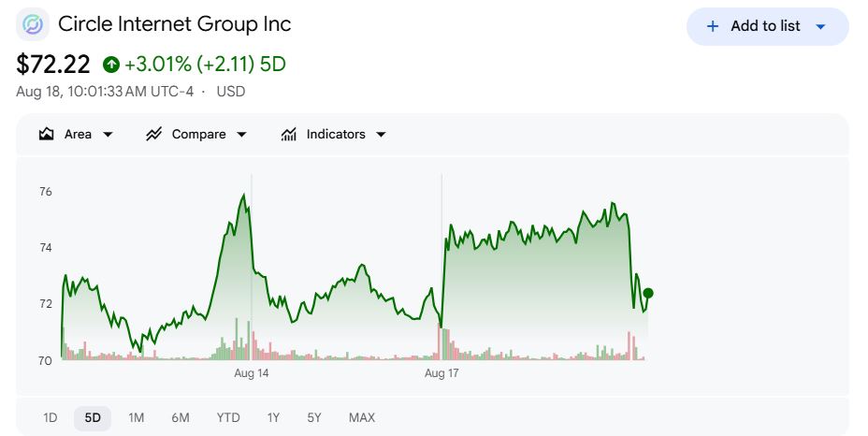Select the 5D time range
This screenshot has height=436, width=868.
coord(93,417)
